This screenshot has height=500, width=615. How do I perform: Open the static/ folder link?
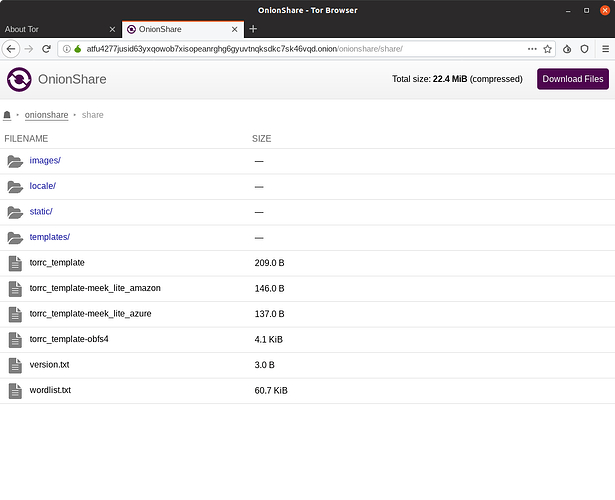click(x=41, y=212)
